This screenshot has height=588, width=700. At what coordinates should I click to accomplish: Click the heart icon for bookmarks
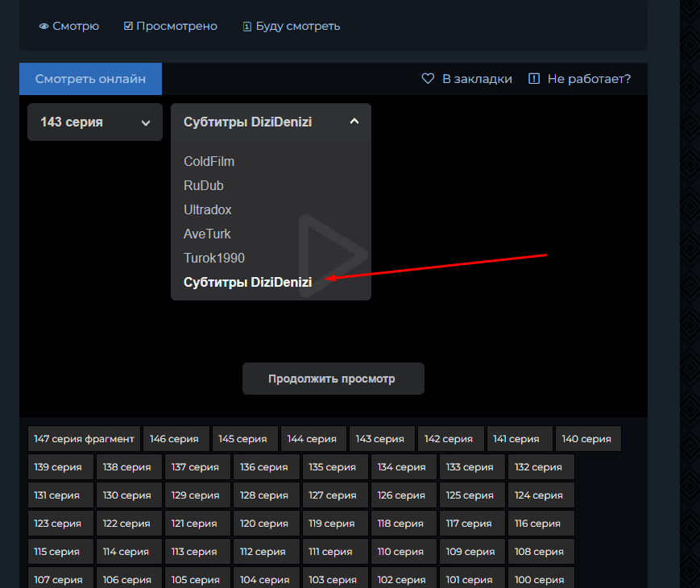pyautogui.click(x=428, y=79)
